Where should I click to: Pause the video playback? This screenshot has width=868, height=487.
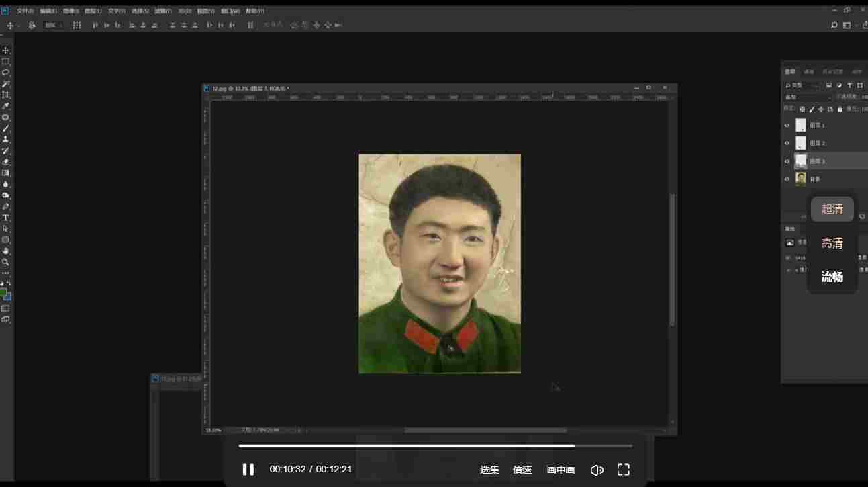248,470
